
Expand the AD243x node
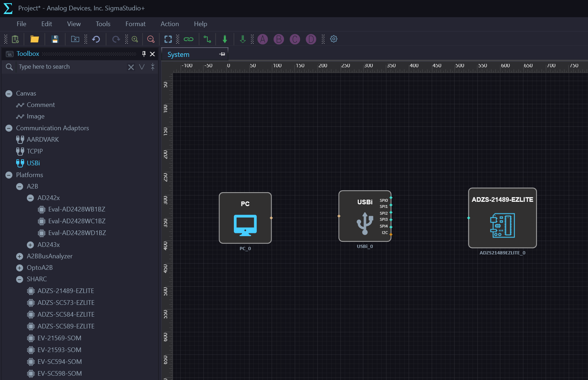click(x=30, y=245)
